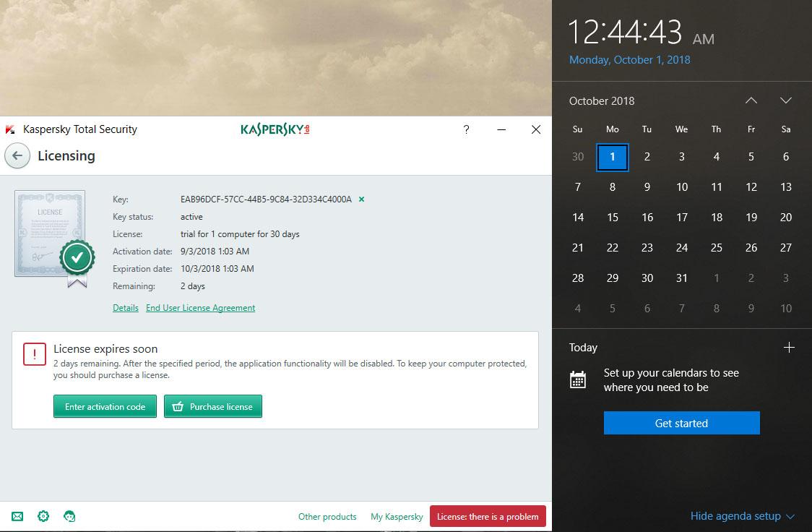812x532 pixels.
Task: Select October 19 in calendar
Action: pyautogui.click(x=751, y=218)
